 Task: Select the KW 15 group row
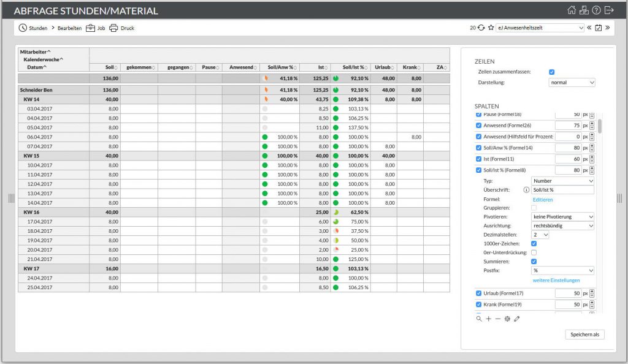[x=234, y=156]
